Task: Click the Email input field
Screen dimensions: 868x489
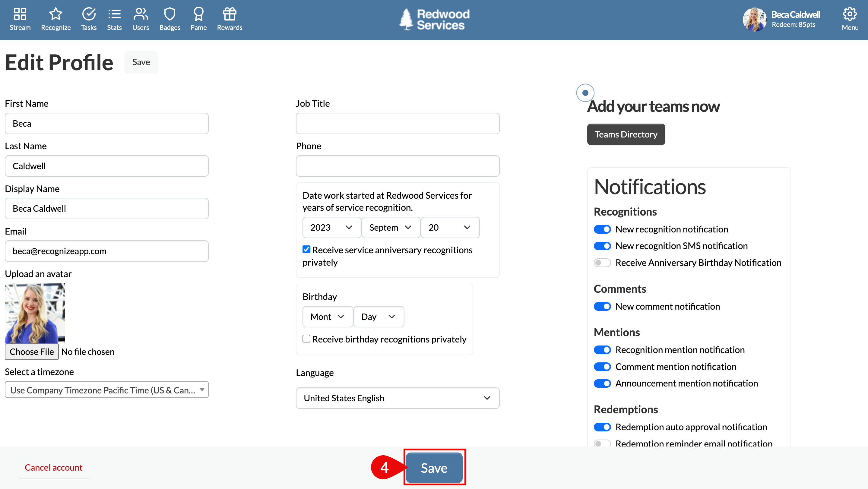Action: 106,251
